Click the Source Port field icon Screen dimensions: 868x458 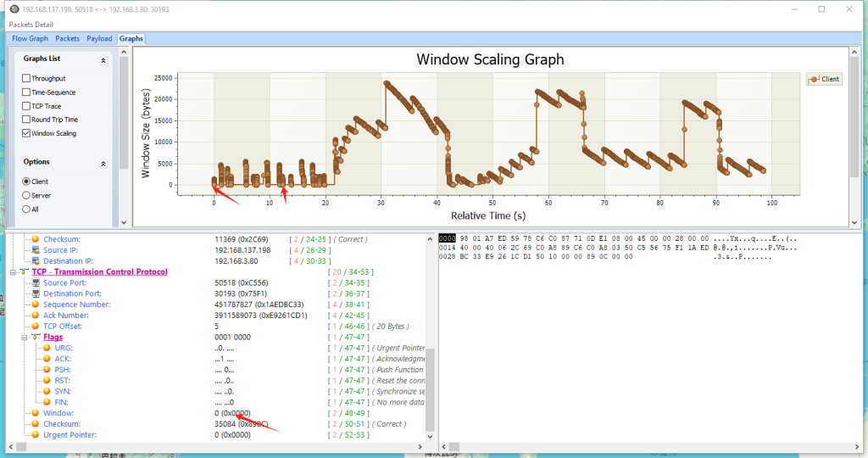[36, 282]
